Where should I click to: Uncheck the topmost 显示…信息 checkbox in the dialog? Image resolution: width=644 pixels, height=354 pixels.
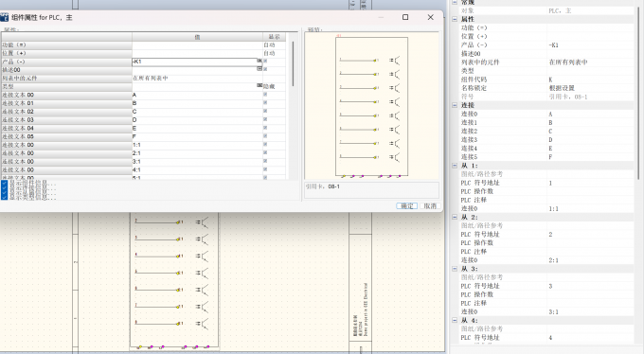[x=4, y=183]
